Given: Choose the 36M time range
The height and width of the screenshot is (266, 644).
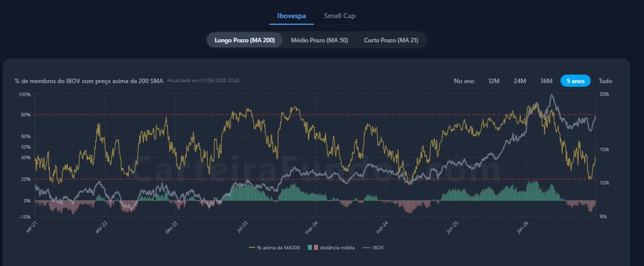Looking at the screenshot, I should 546,81.
